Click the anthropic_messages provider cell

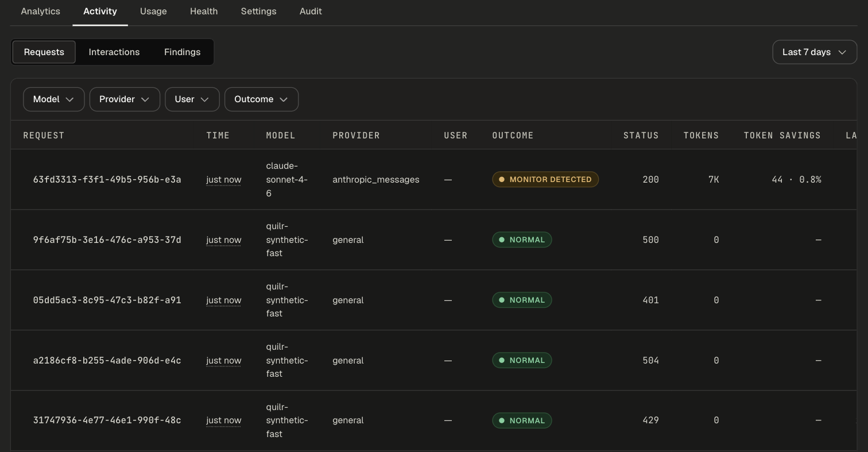[376, 180]
